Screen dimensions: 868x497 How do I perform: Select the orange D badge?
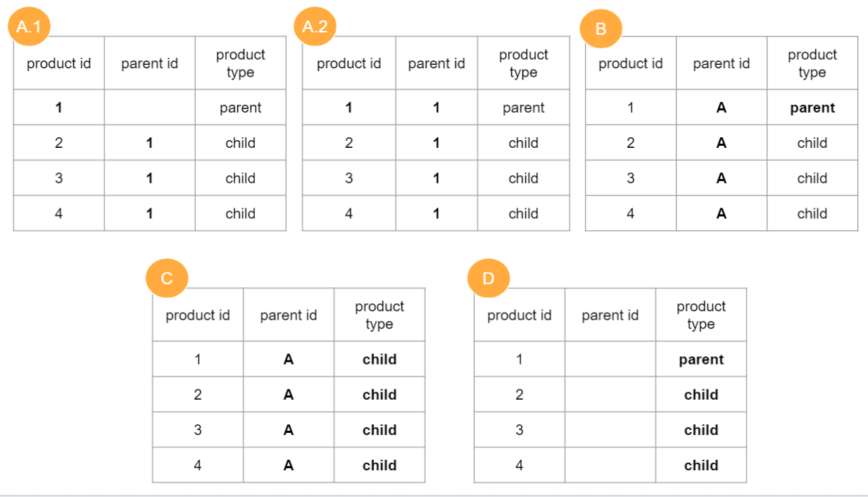pos(489,278)
